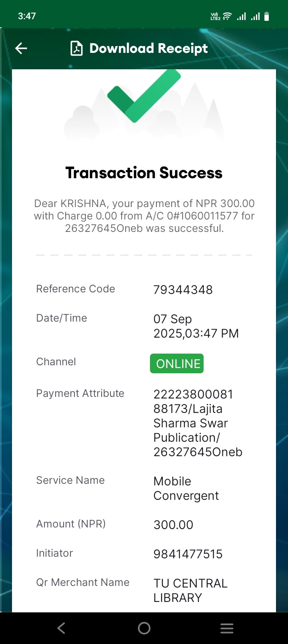This screenshot has height=644, width=288.
Task: Click the Download Receipt label
Action: point(148,48)
